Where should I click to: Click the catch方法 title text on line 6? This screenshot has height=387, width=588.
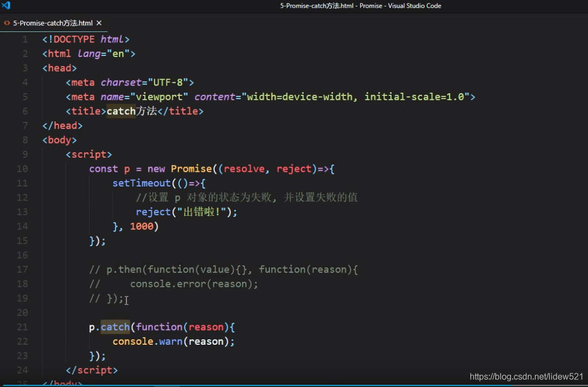(x=132, y=111)
